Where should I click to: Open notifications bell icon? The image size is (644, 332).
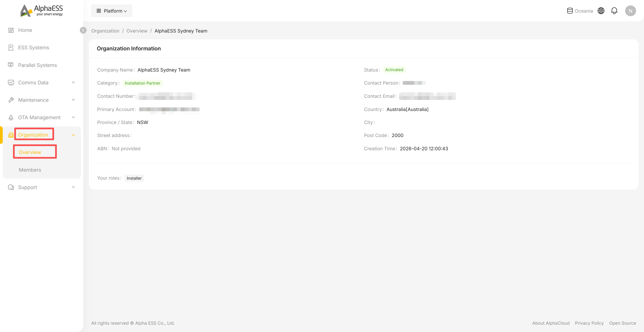point(614,11)
